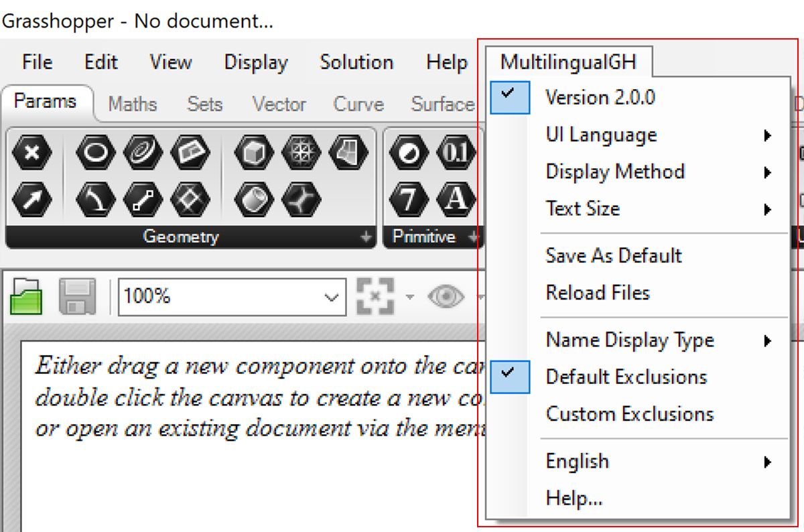Pick the Number 0.1 parameter icon
Image resolution: width=804 pixels, height=532 pixels.
point(456,151)
